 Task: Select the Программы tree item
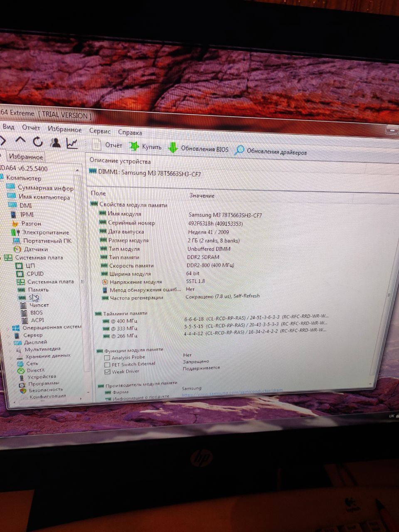[x=39, y=383]
